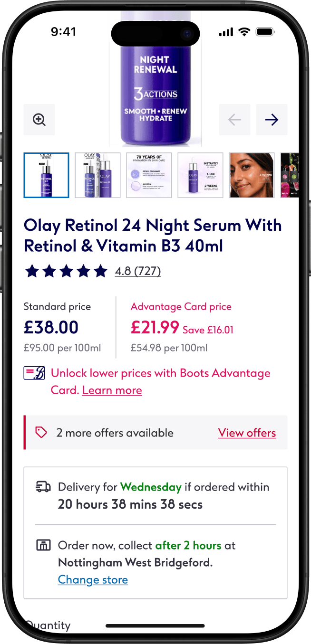
Task: Select the first star in the rating
Action: [x=32, y=271]
